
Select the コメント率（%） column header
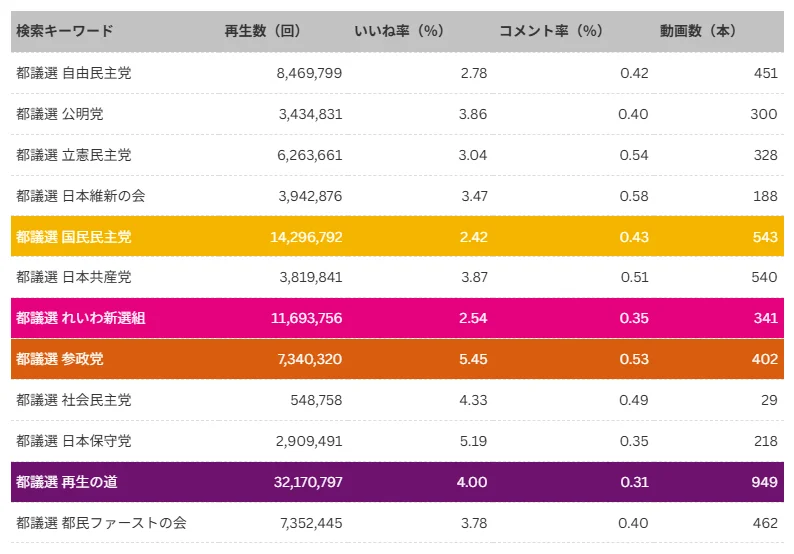(551, 31)
